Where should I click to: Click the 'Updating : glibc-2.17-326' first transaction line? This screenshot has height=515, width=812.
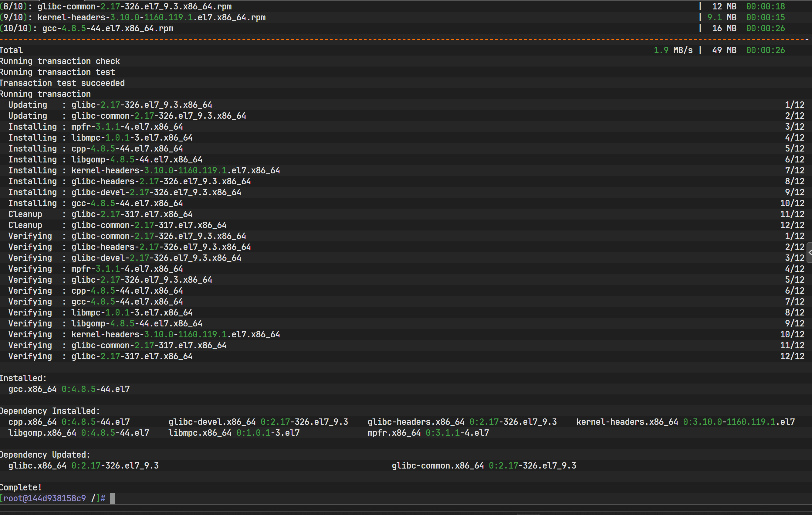tap(110, 105)
